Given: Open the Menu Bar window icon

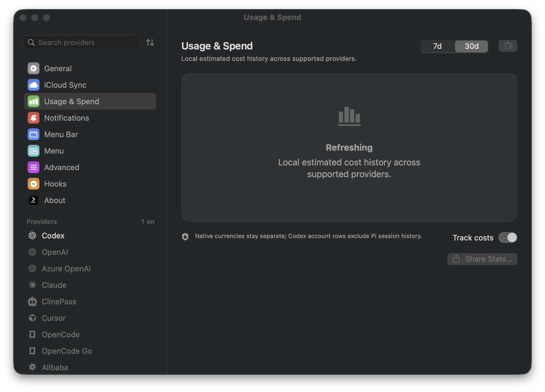Looking at the screenshot, I should pos(34,134).
